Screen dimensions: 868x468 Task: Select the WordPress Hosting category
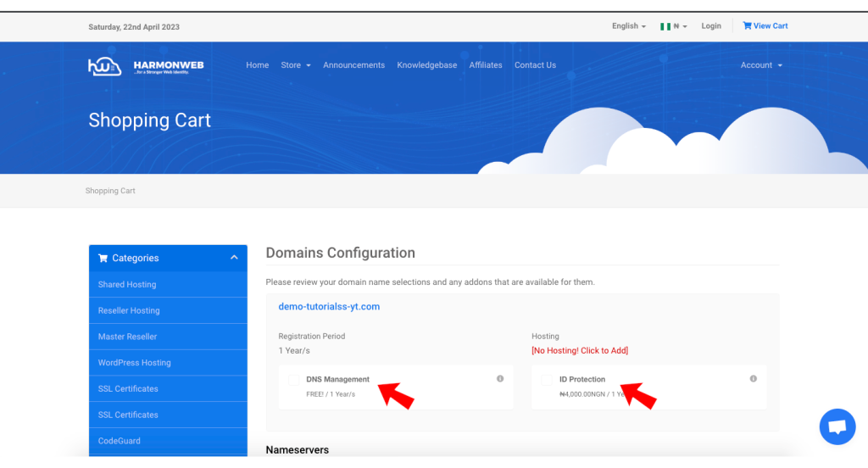click(134, 363)
